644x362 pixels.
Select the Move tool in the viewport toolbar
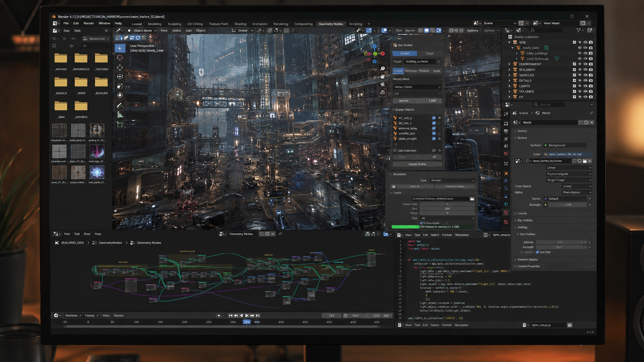pos(120,67)
